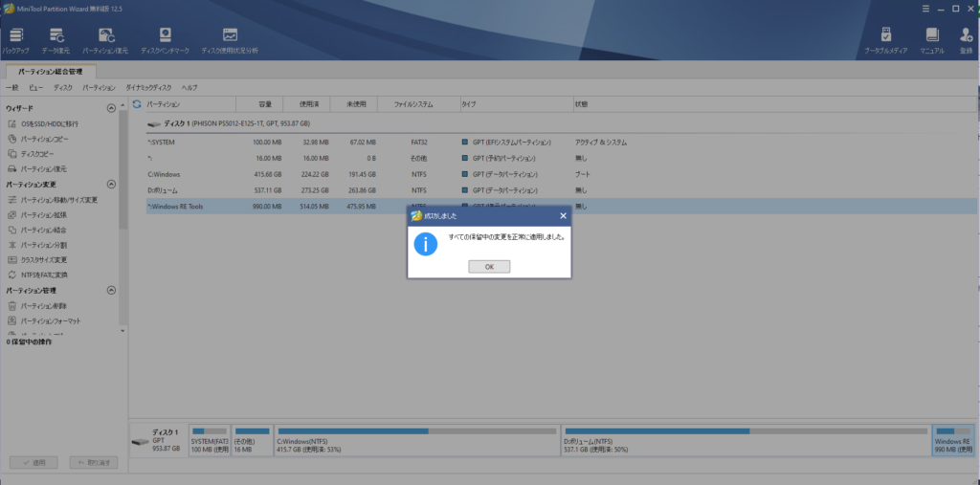The image size is (980, 485).
Task: Open ディスク使用状況分析 analyzer
Action: [x=230, y=41]
